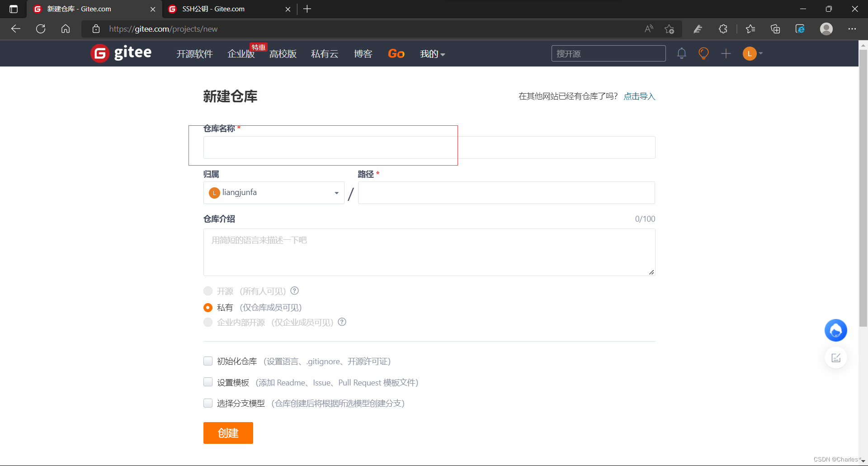
Task: Click the pen extension icon in the toolbar
Action: tap(698, 29)
